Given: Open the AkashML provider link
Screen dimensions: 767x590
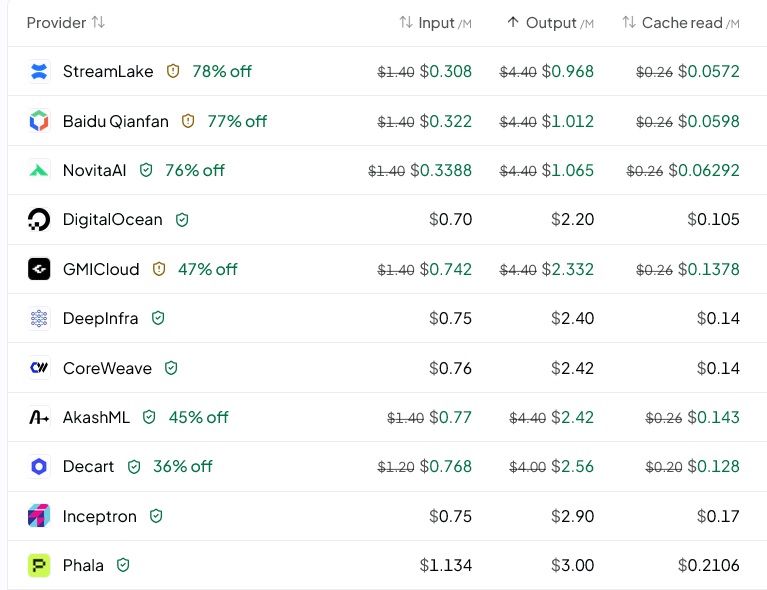Looking at the screenshot, I should pos(96,417).
